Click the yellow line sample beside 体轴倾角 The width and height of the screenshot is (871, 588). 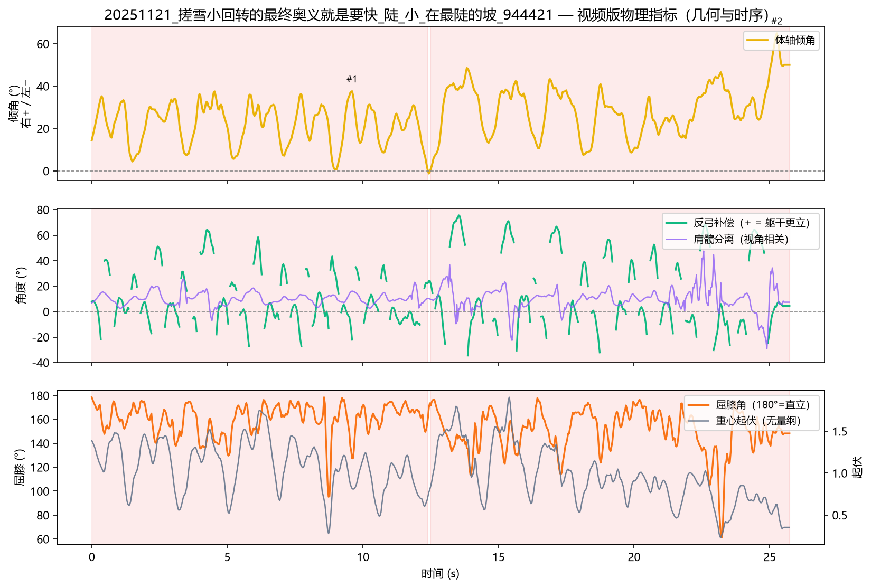click(x=757, y=41)
